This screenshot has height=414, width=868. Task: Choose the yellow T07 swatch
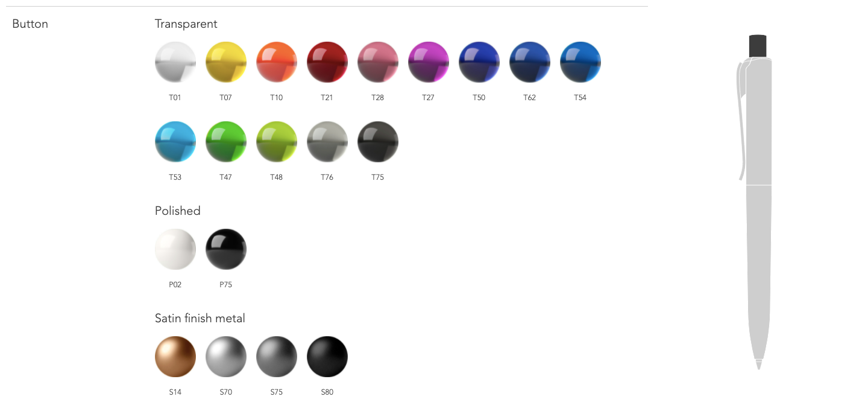tap(226, 62)
